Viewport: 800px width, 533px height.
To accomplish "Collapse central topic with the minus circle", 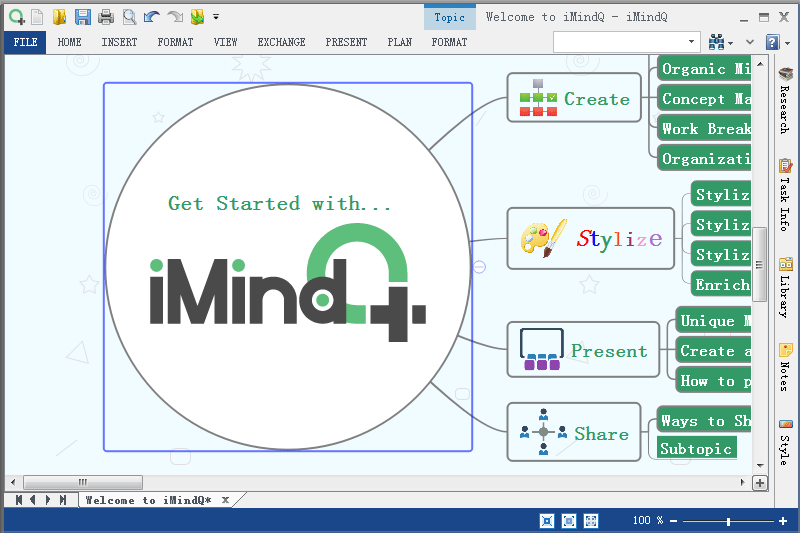I will tap(480, 267).
